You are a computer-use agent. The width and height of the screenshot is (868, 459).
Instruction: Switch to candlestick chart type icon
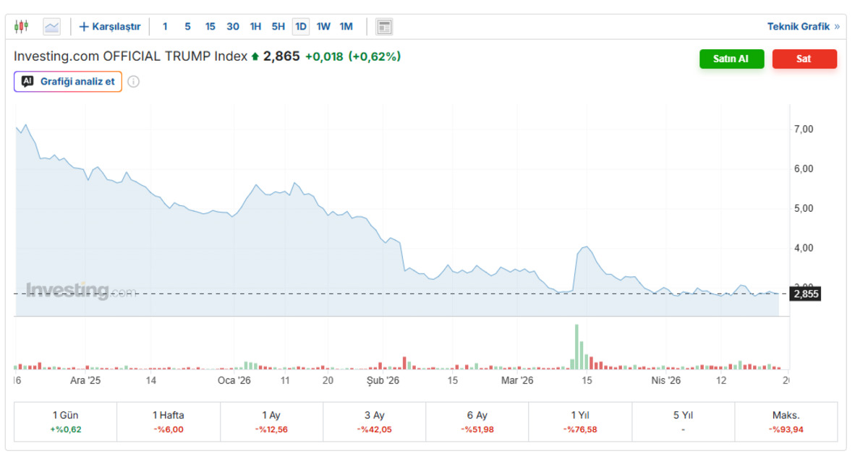22,27
